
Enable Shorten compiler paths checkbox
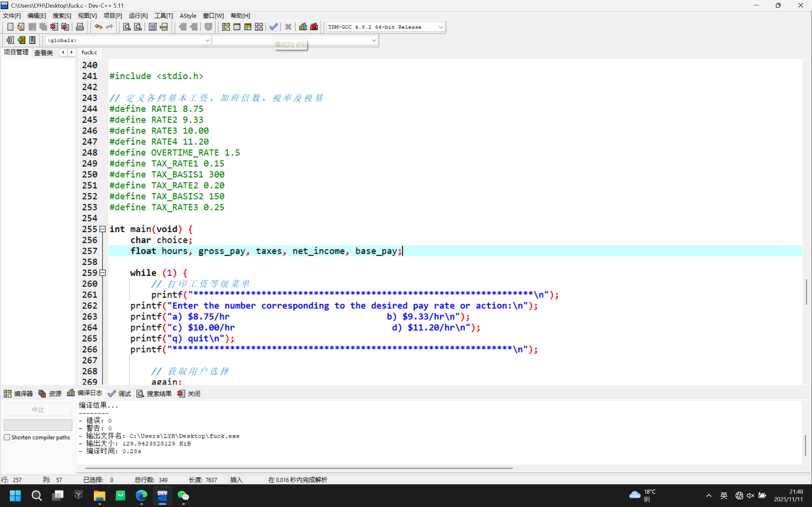pyautogui.click(x=7, y=437)
